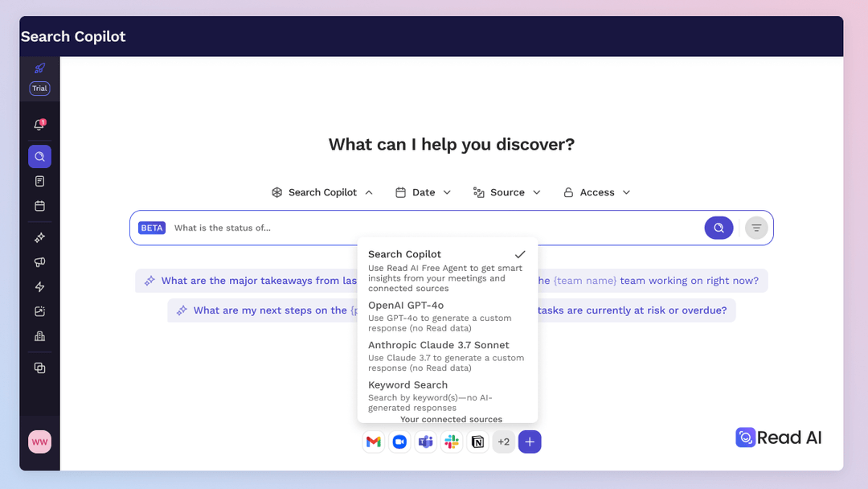Add a new connected source with the plus button

click(x=530, y=442)
